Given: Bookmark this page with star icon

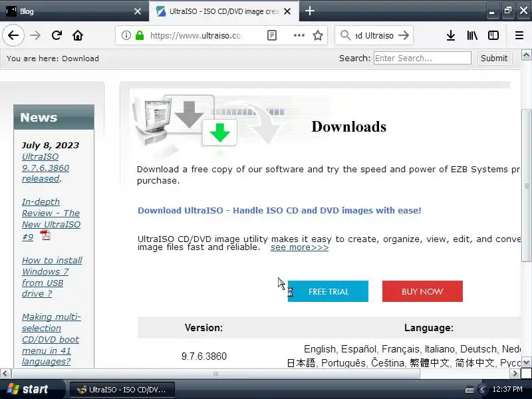Looking at the screenshot, I should tap(318, 35).
